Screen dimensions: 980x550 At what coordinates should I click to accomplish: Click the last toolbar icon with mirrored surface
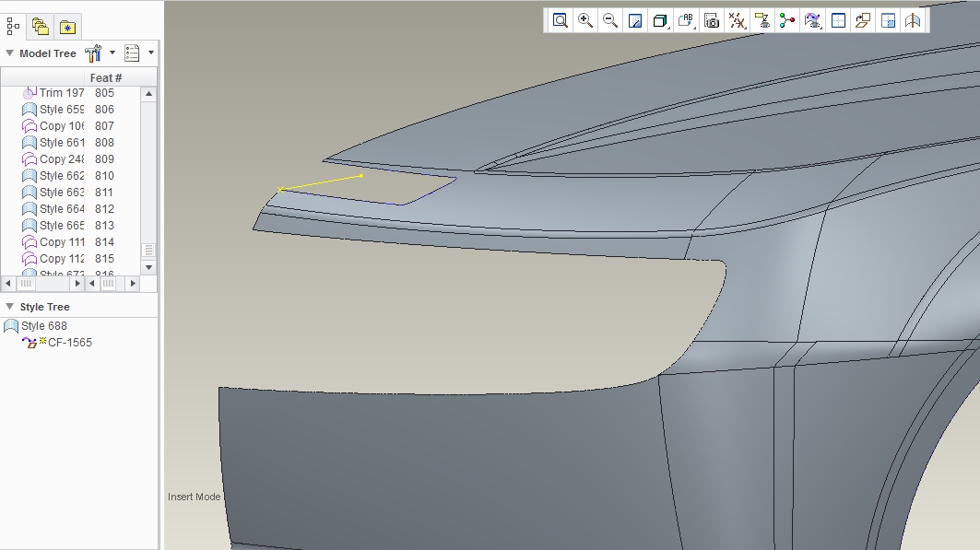pyautogui.click(x=913, y=20)
